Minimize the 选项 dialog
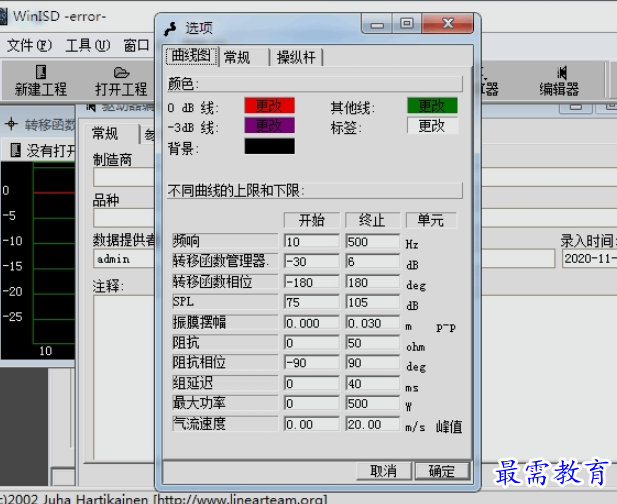Screen dimensions: 617x504 (377, 24)
